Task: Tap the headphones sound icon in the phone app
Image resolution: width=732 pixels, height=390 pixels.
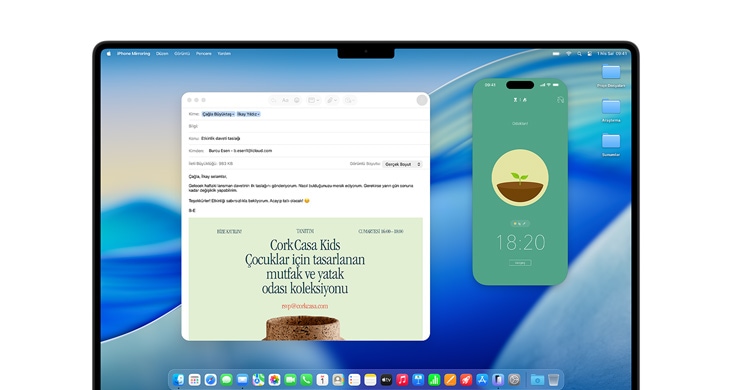Action: point(560,99)
